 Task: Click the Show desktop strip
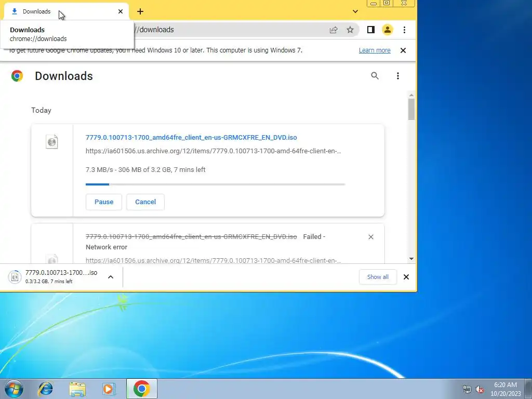528,389
